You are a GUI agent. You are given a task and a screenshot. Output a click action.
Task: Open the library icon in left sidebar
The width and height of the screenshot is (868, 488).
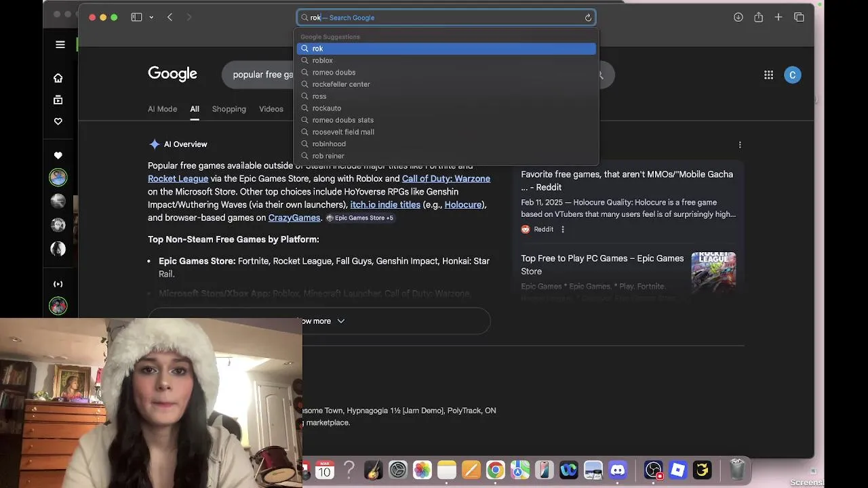click(x=58, y=100)
